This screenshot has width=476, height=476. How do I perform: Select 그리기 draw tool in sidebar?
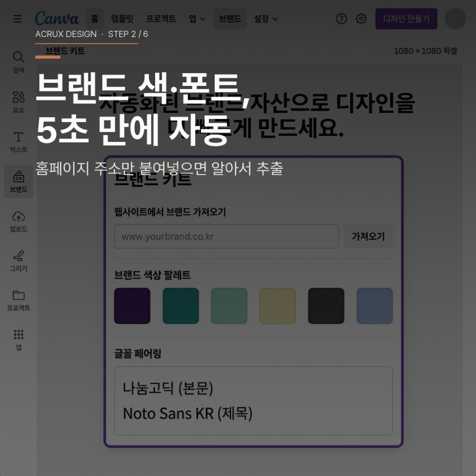18,261
